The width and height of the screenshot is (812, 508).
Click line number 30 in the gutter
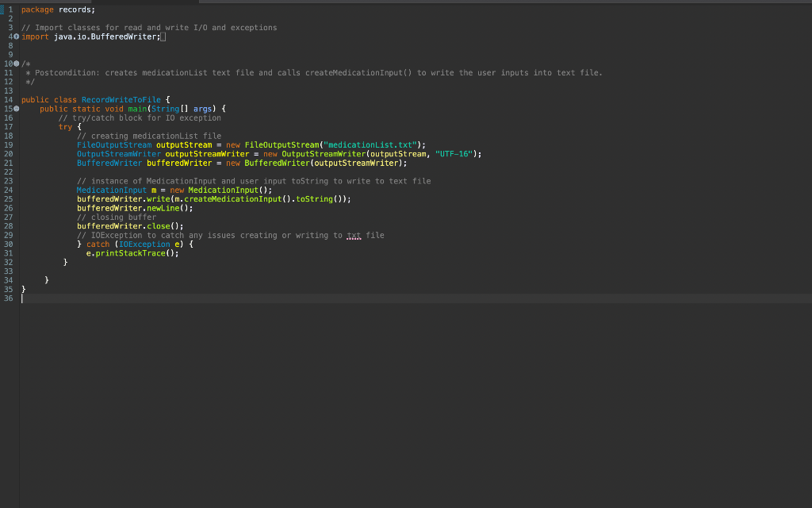coord(7,244)
